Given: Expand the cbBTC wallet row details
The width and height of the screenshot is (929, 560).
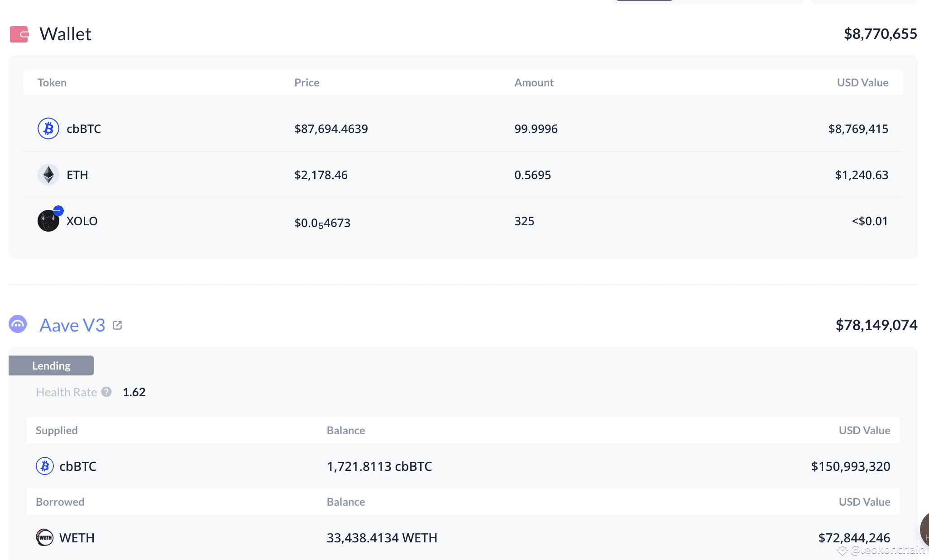Looking at the screenshot, I should coord(453,128).
